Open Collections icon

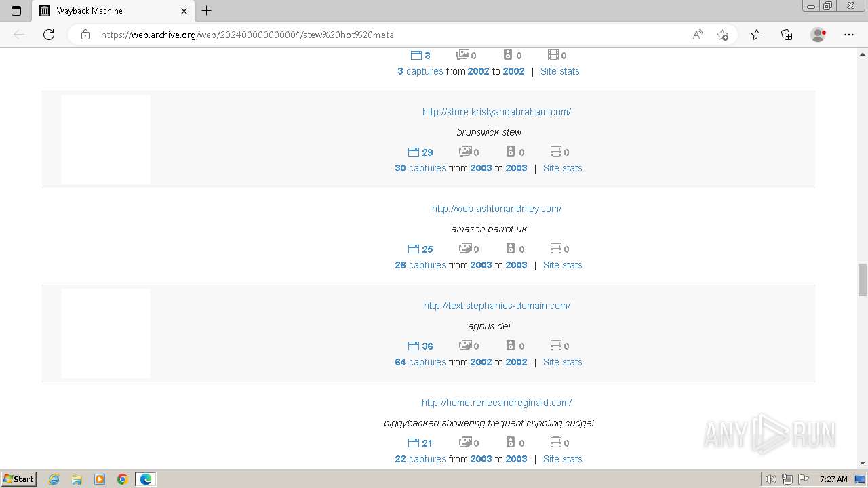pos(787,35)
